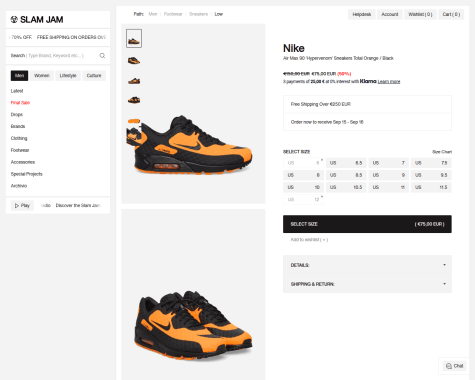Open Brands in sidebar menu
The height and width of the screenshot is (380, 475).
[18, 126]
